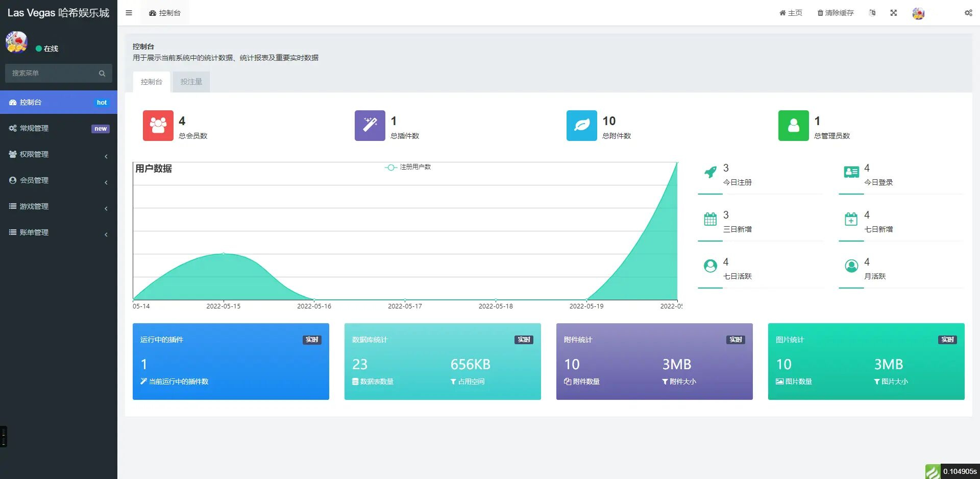Click the 用户数据 chart title

click(x=154, y=169)
